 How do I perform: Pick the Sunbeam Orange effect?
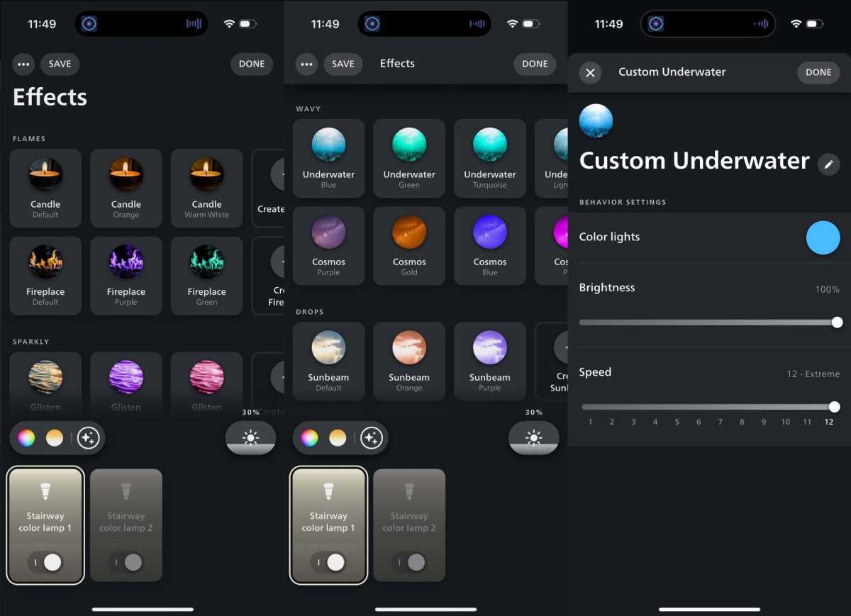409,361
